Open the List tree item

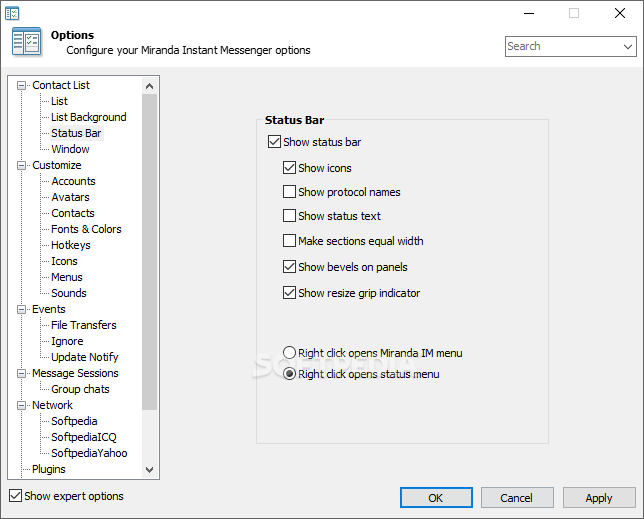point(59,101)
